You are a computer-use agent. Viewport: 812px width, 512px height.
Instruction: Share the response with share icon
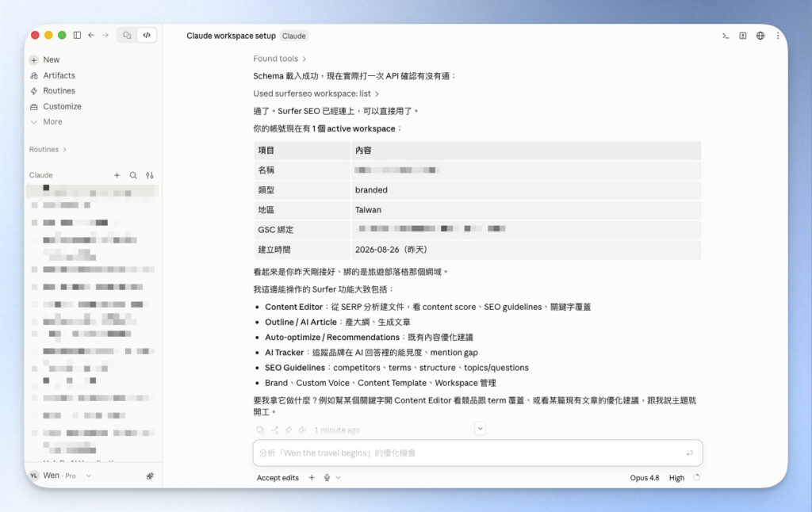[x=274, y=430]
